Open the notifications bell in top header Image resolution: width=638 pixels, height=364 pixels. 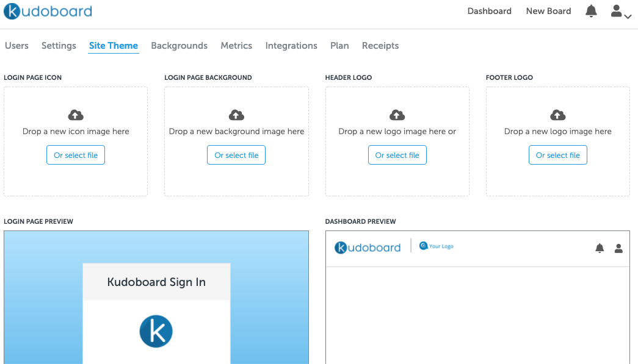pyautogui.click(x=591, y=11)
